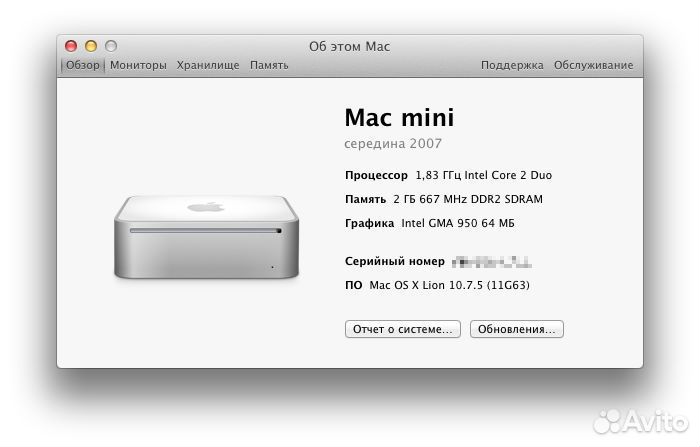Click the Intel GMA 950 64 МБ value

[x=458, y=223]
